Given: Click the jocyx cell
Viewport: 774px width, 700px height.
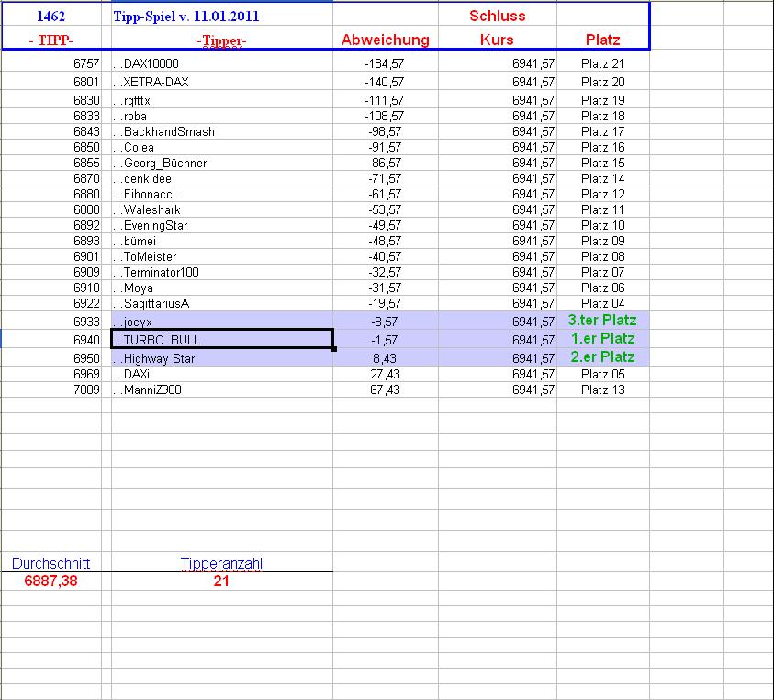Looking at the screenshot, I should point(222,322).
